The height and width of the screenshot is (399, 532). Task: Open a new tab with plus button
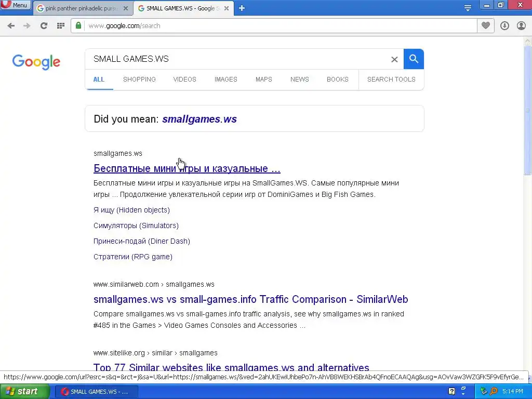point(242,8)
